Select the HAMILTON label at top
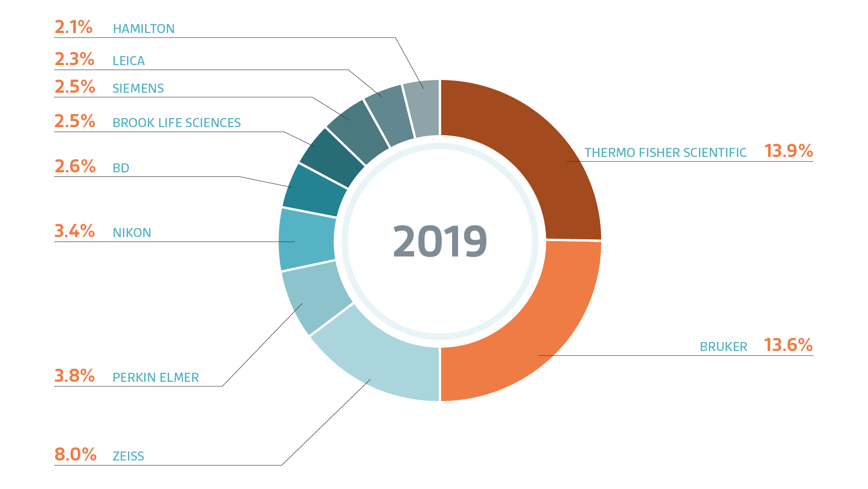The image size is (868, 489). click(x=144, y=29)
